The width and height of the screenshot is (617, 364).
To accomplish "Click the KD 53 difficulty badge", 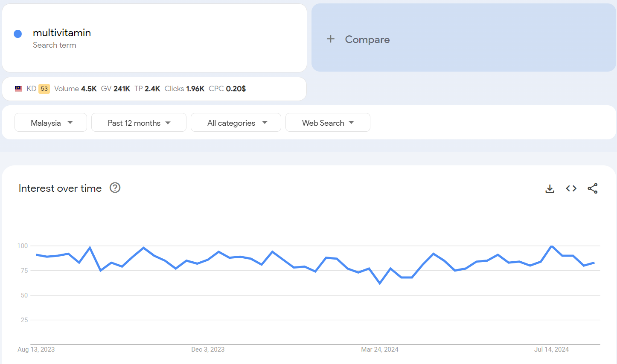I will tap(44, 89).
